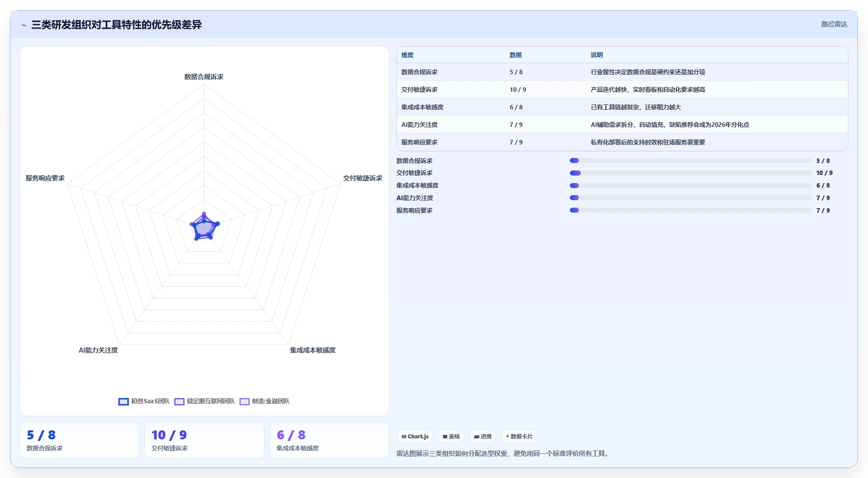Click the 交付敏捷诉求 progress bar
The image size is (868, 478).
pos(691,173)
